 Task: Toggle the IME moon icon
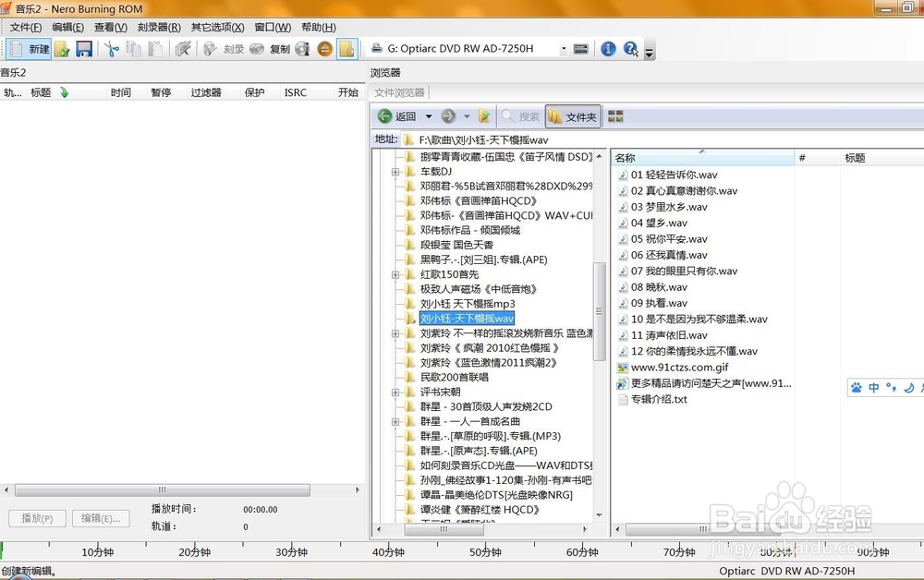[908, 388]
